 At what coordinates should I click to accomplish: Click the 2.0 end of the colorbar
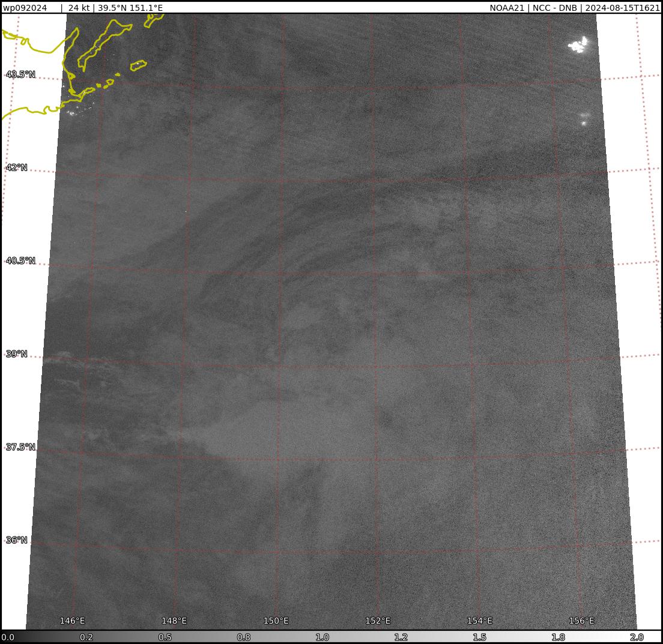pos(637,637)
